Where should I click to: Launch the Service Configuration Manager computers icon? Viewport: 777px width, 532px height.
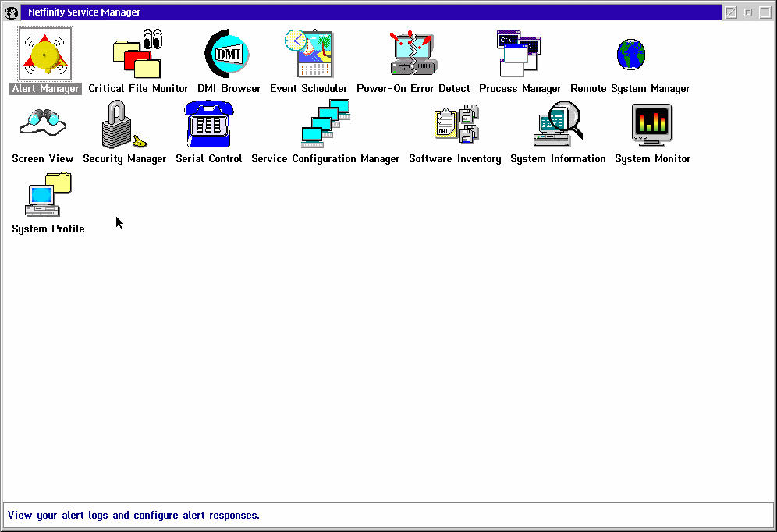click(325, 124)
